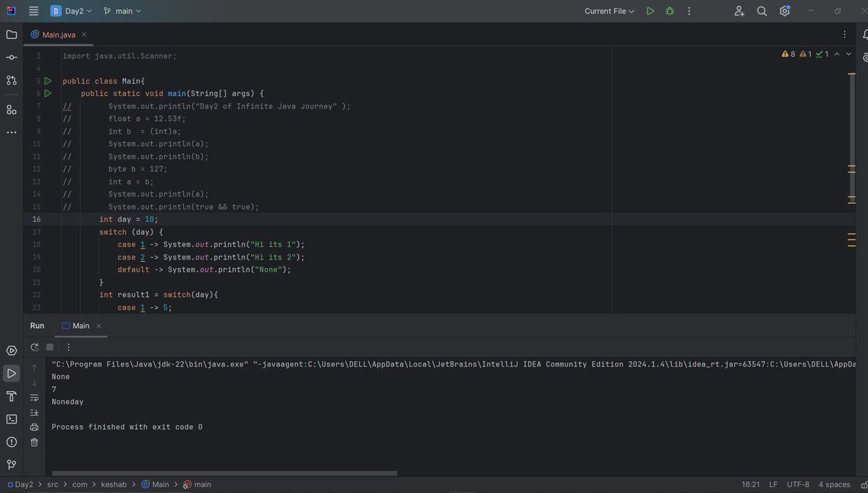This screenshot has width=868, height=493.
Task: Open editor tab options menu
Action: pos(844,34)
